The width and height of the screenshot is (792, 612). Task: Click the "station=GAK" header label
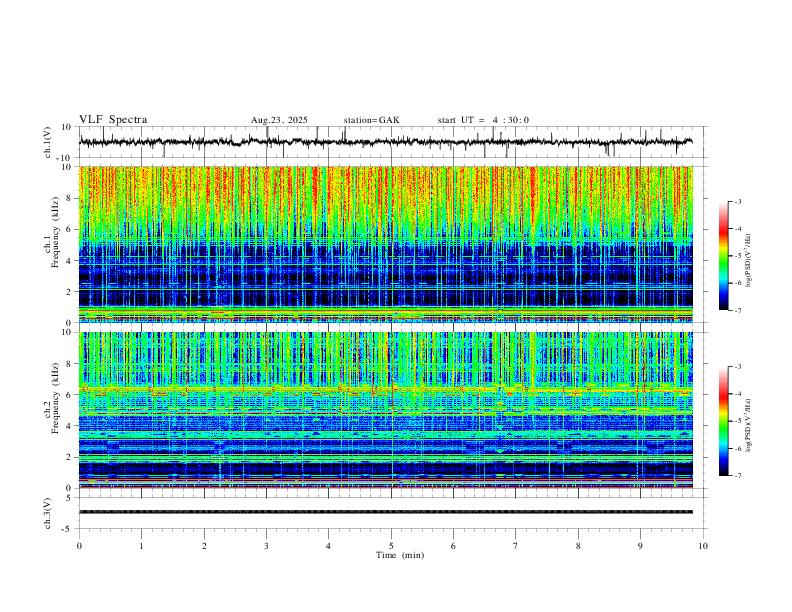[x=371, y=120]
